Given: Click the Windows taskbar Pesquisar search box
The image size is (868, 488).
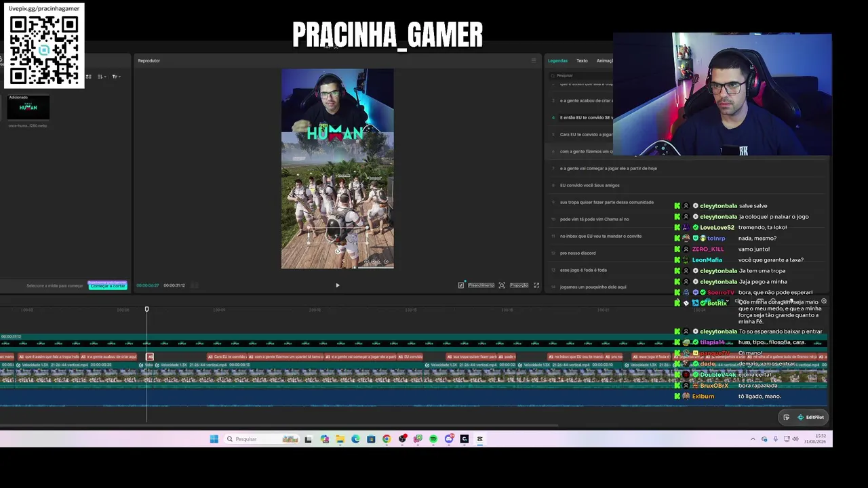Looking at the screenshot, I should (x=262, y=439).
